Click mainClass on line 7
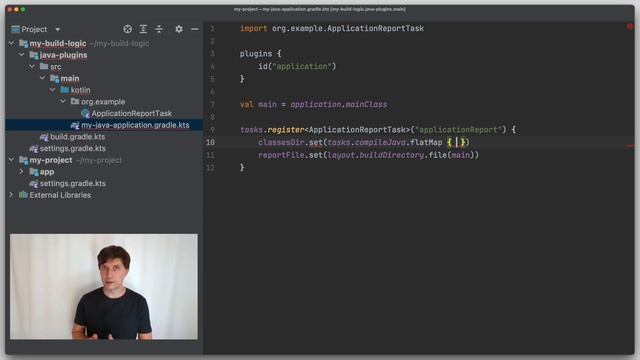This screenshot has height=360, width=640. point(366,104)
